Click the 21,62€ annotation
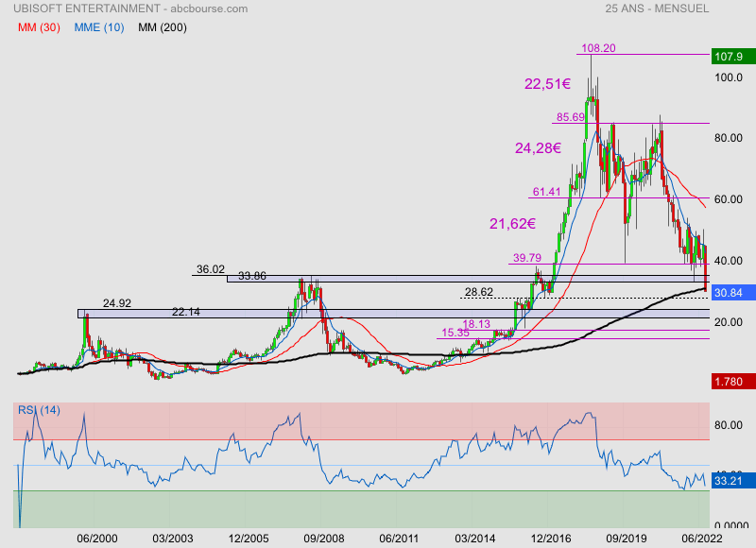This screenshot has width=756, height=548. [x=512, y=224]
